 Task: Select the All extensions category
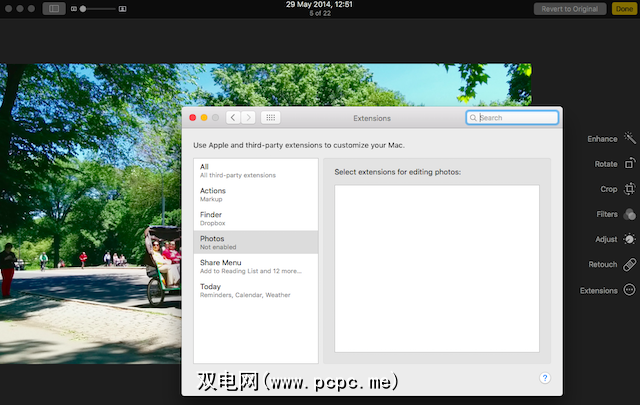click(255, 171)
